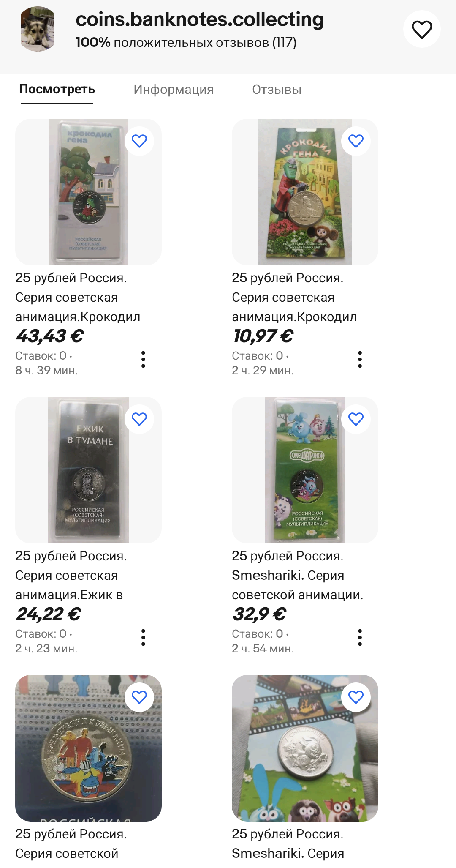Viewport: 456px width, 868px height.
Task: Heart the bottom Smeshariki film-strip coin listing
Action: [356, 697]
